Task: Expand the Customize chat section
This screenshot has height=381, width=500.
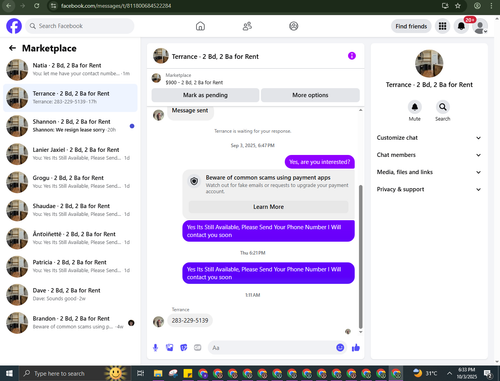Action: (x=429, y=138)
